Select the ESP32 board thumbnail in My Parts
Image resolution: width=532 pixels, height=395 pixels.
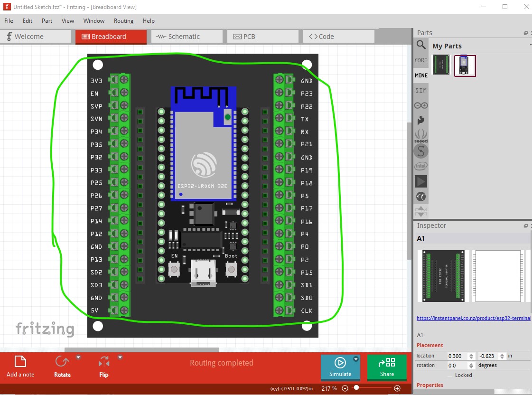click(465, 66)
